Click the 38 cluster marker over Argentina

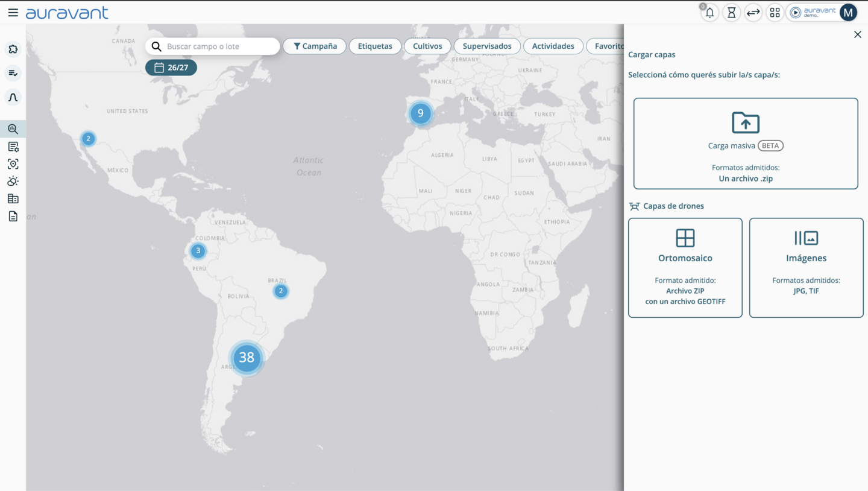tap(247, 358)
